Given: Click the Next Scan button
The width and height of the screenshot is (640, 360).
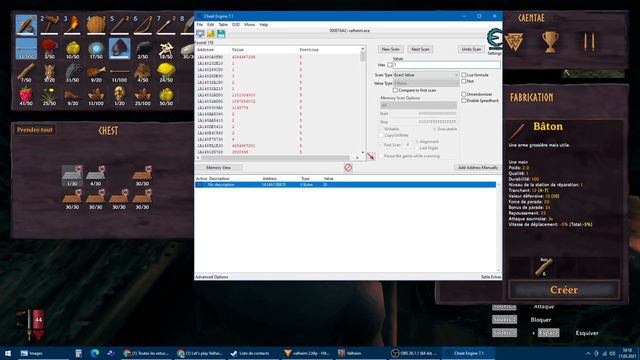Looking at the screenshot, I should pos(420,49).
